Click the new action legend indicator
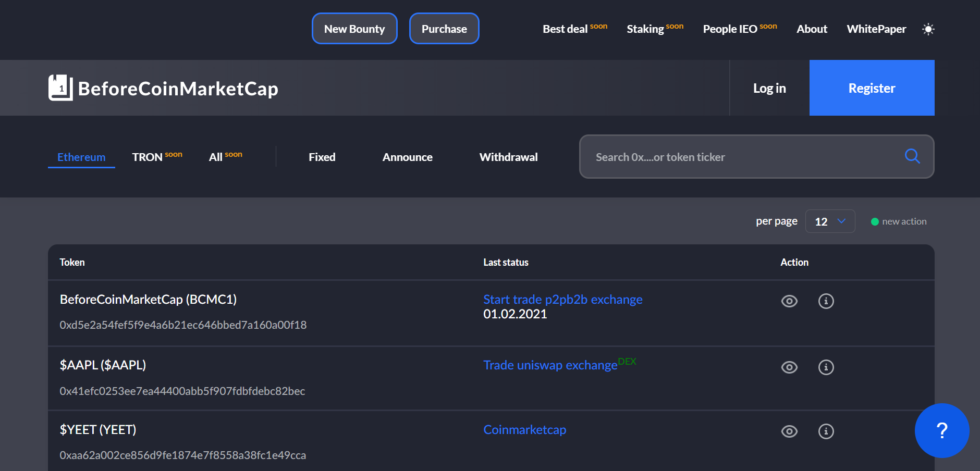This screenshot has height=471, width=980. [899, 221]
